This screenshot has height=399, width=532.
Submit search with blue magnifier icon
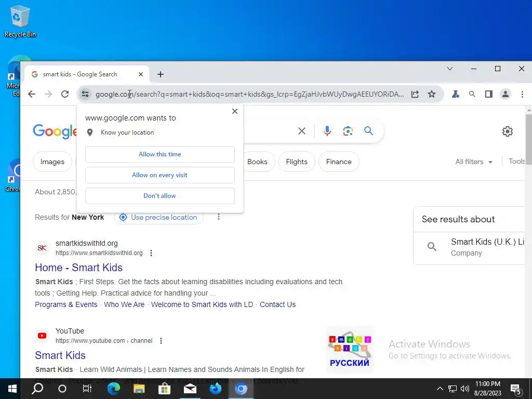(x=368, y=131)
